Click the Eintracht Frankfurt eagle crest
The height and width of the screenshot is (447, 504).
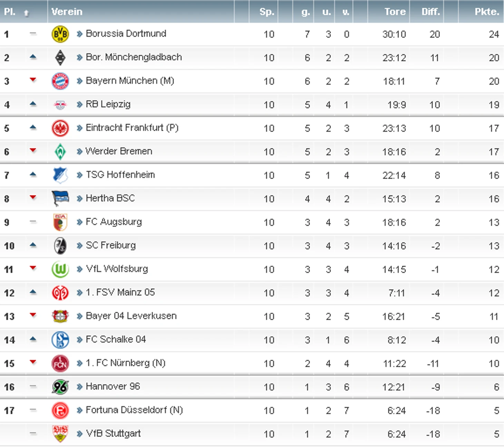[60, 128]
